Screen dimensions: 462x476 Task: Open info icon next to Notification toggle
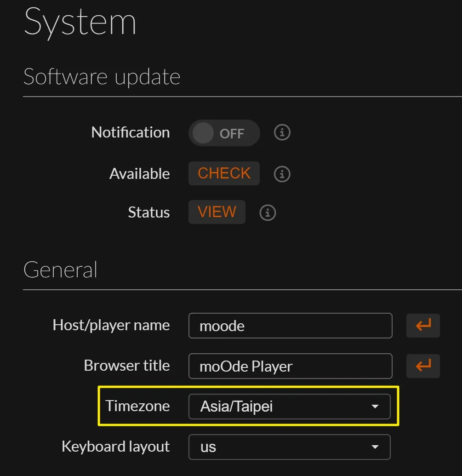pyautogui.click(x=282, y=132)
